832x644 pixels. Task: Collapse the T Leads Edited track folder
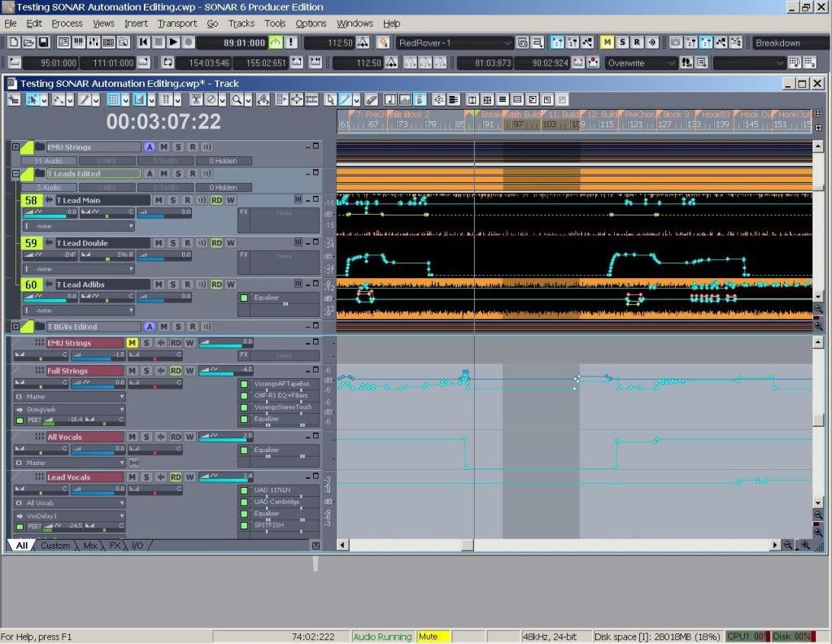click(15, 174)
